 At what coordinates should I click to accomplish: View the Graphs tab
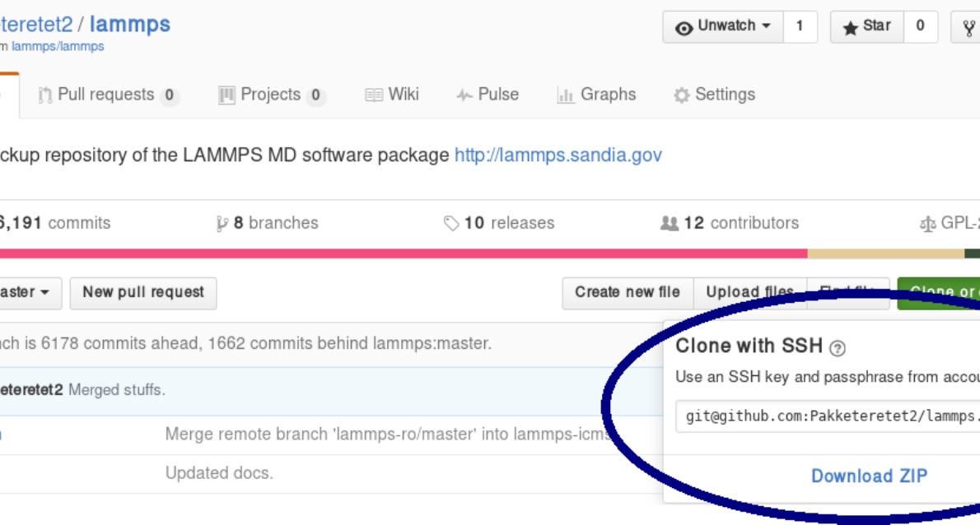pos(596,95)
